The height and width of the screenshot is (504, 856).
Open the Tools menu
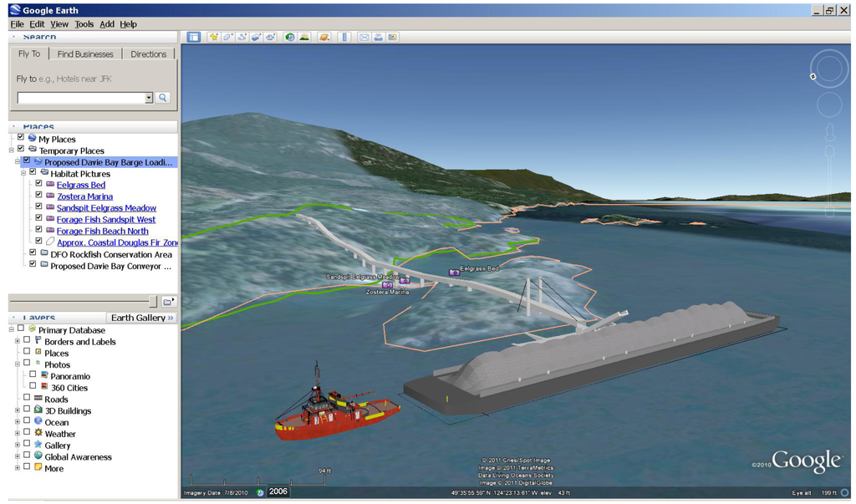click(84, 24)
